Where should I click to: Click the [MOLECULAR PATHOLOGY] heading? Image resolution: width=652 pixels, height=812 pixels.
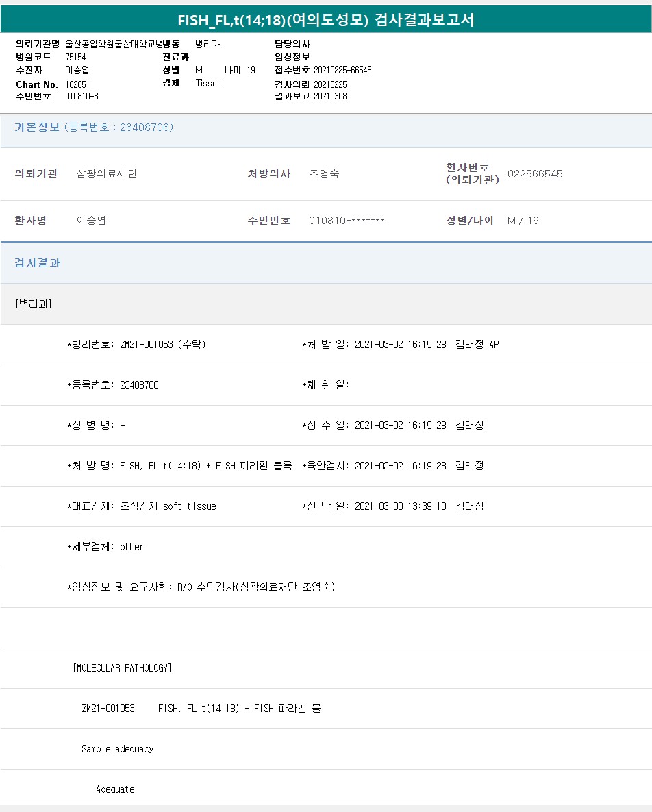(122, 668)
